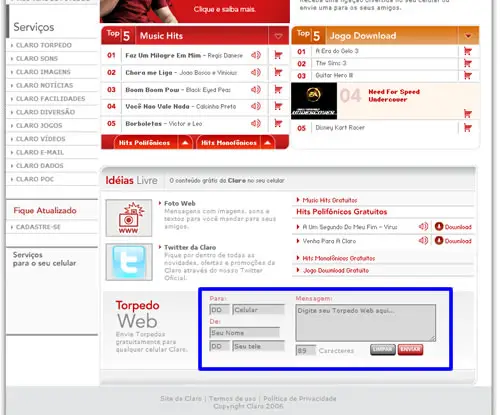Play A Um Segundo Do Meu Fim preview

(x=423, y=227)
